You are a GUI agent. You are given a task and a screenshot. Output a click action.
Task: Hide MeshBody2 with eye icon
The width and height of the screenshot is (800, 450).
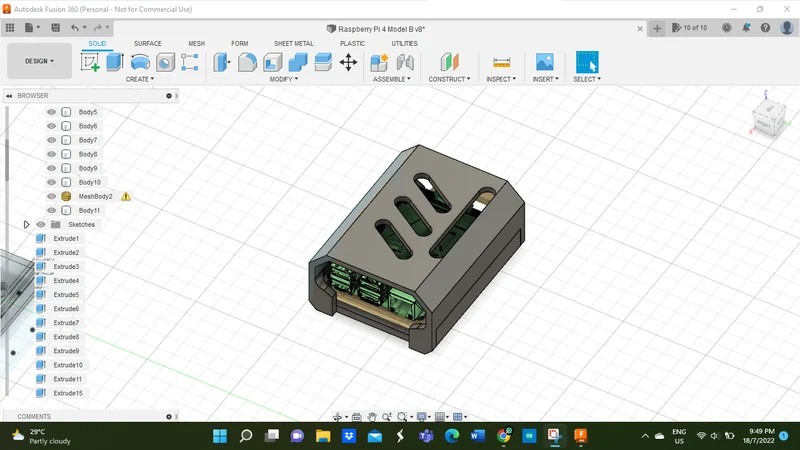pyautogui.click(x=52, y=196)
